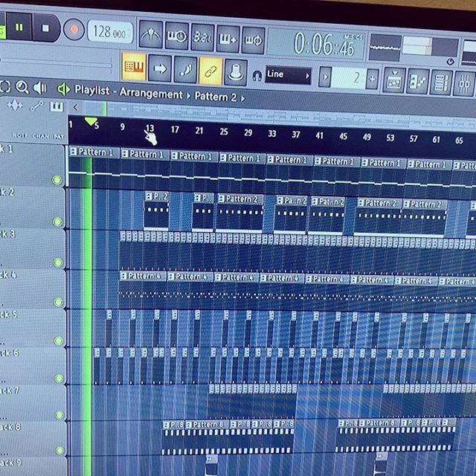The height and width of the screenshot is (476, 476).
Task: Click green speaker icon beside Playlist title
Action: [63, 89]
